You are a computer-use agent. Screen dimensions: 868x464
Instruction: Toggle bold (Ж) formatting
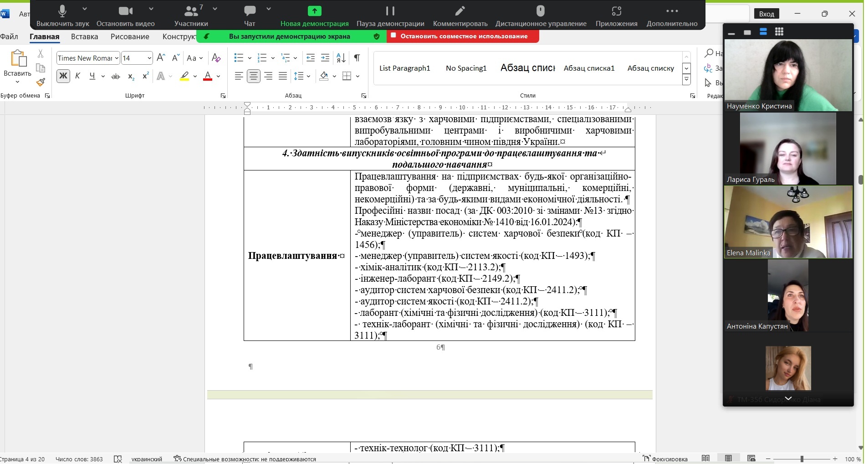pos(63,76)
